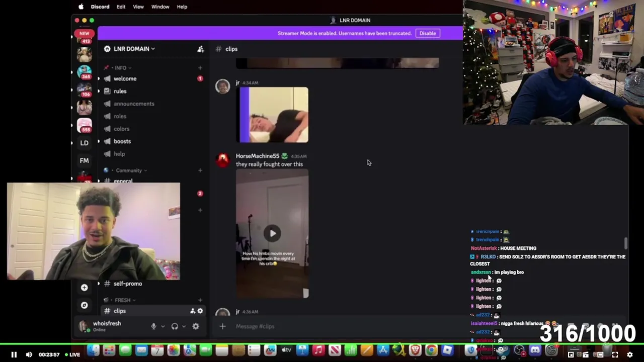Open Google Chrome in the Dock
The width and height of the screenshot is (644, 362).
pos(431,350)
